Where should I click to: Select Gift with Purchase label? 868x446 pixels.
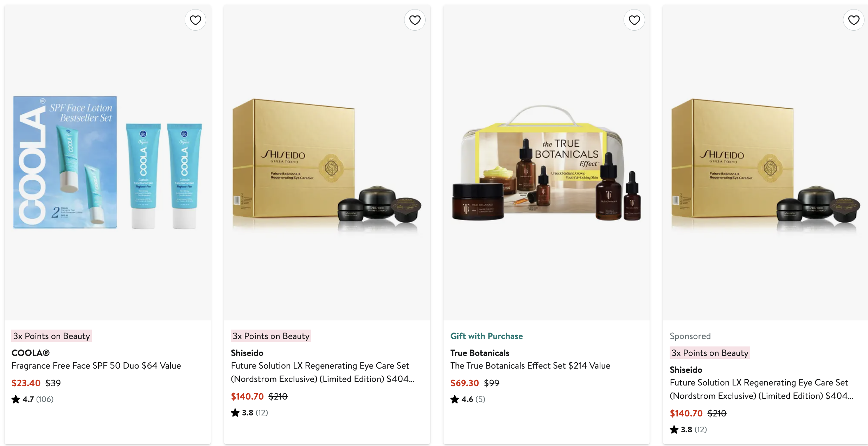click(486, 336)
